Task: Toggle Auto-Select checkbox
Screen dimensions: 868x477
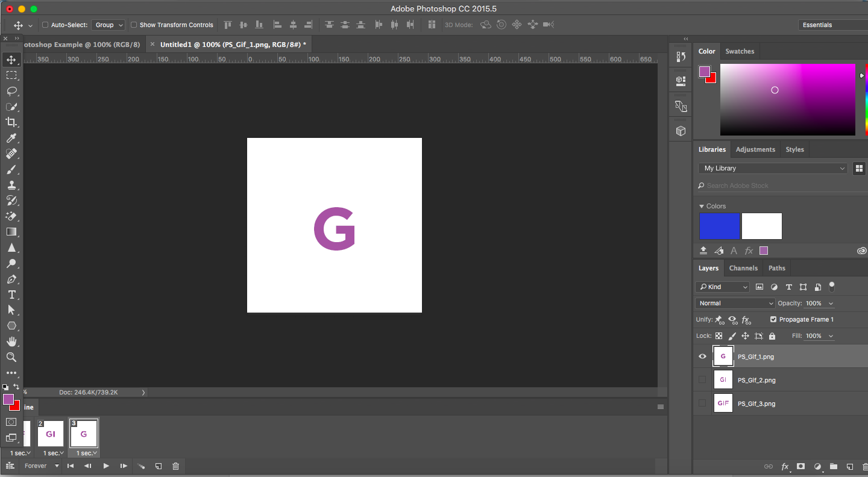Action: (x=45, y=25)
